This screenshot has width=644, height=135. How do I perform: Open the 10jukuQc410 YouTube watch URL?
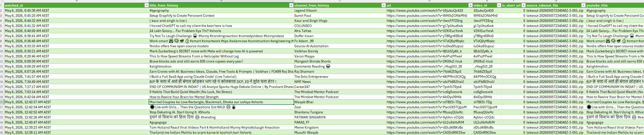coord(425,10)
